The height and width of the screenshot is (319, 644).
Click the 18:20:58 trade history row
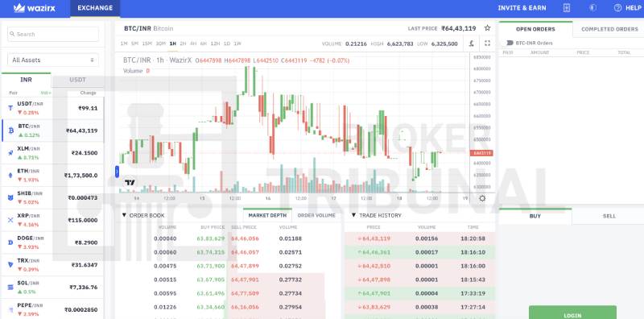(419, 238)
